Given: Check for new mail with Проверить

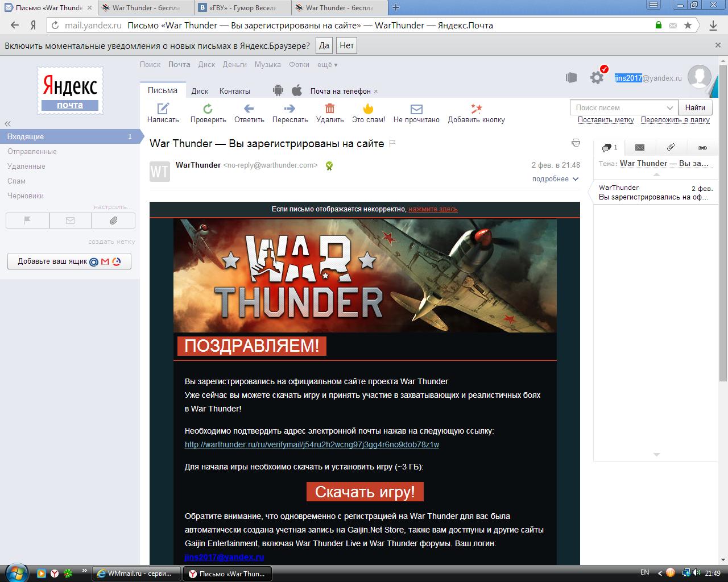Looking at the screenshot, I should pos(208,113).
